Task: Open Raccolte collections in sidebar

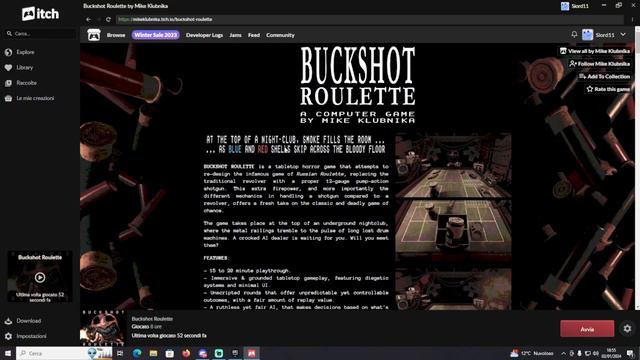Action: point(27,83)
